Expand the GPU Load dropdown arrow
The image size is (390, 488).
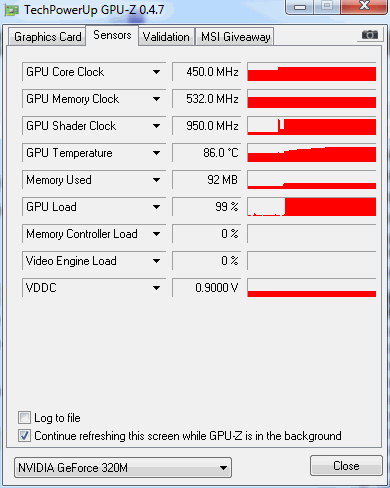tap(156, 207)
